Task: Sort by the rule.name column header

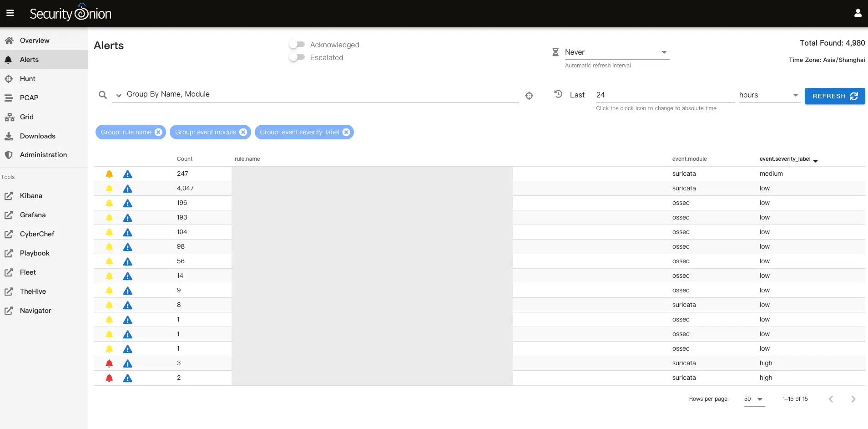Action: tap(247, 159)
